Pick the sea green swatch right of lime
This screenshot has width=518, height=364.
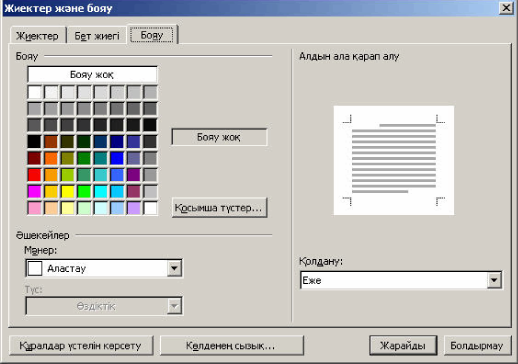click(x=84, y=175)
